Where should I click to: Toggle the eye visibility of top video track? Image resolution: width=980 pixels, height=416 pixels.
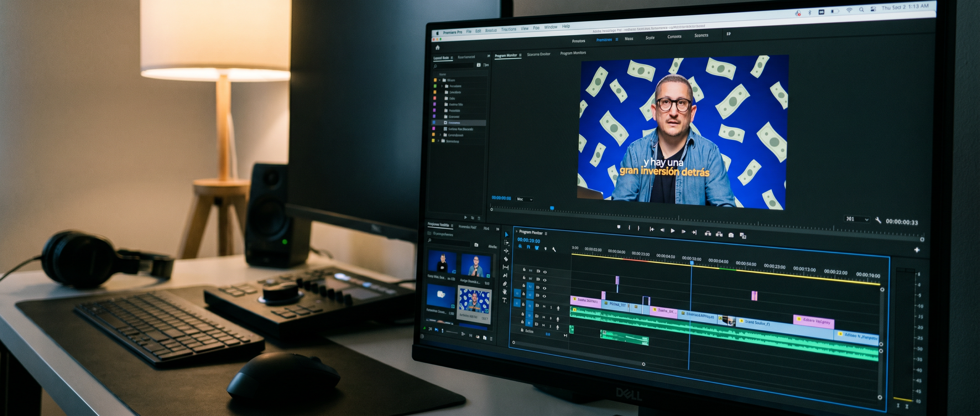[545, 272]
